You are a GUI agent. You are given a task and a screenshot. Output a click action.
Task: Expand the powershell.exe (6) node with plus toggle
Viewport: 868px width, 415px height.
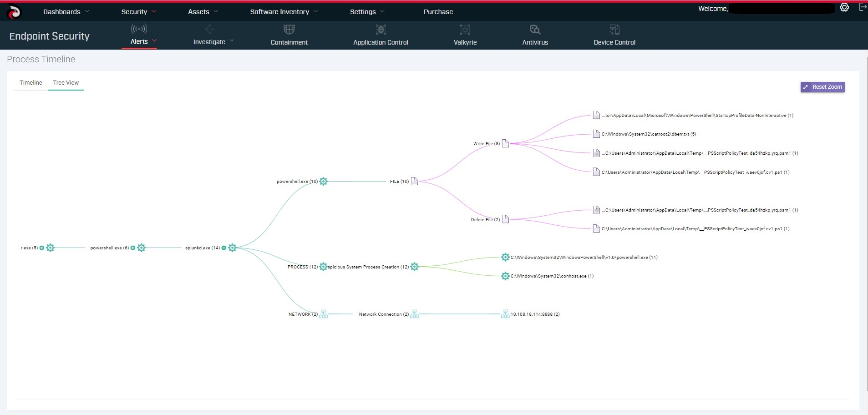coord(133,248)
